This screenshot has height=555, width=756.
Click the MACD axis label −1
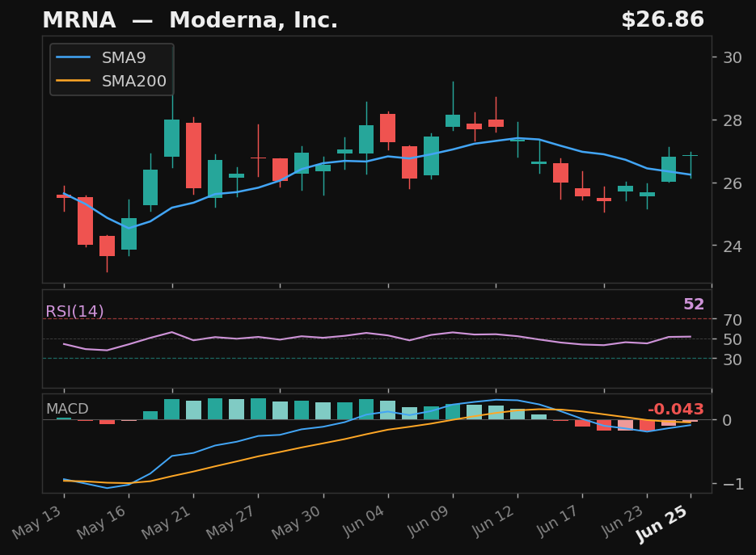733,484
